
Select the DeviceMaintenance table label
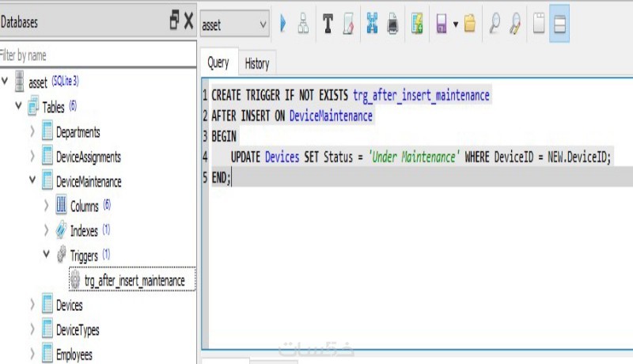tap(89, 181)
